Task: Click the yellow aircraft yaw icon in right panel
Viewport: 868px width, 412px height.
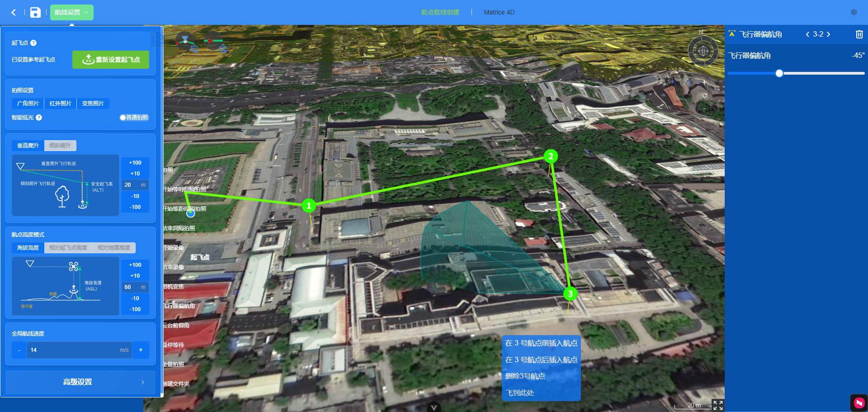Action: (732, 34)
